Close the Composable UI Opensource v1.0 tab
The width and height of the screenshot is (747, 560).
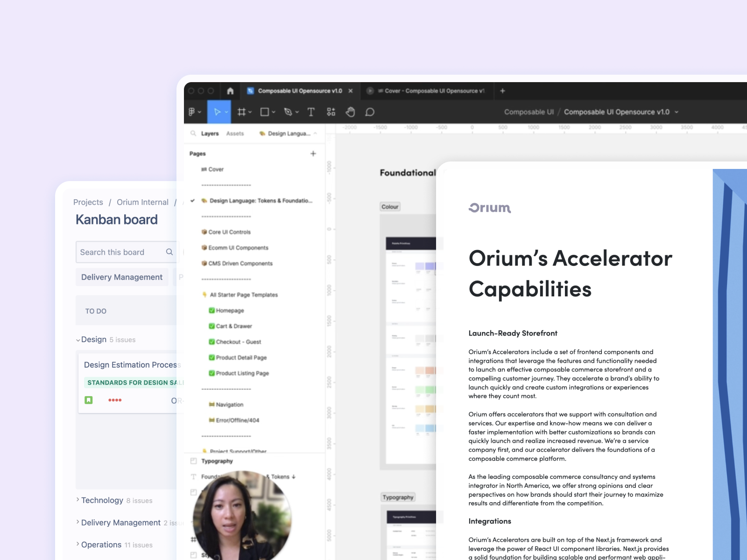[351, 91]
